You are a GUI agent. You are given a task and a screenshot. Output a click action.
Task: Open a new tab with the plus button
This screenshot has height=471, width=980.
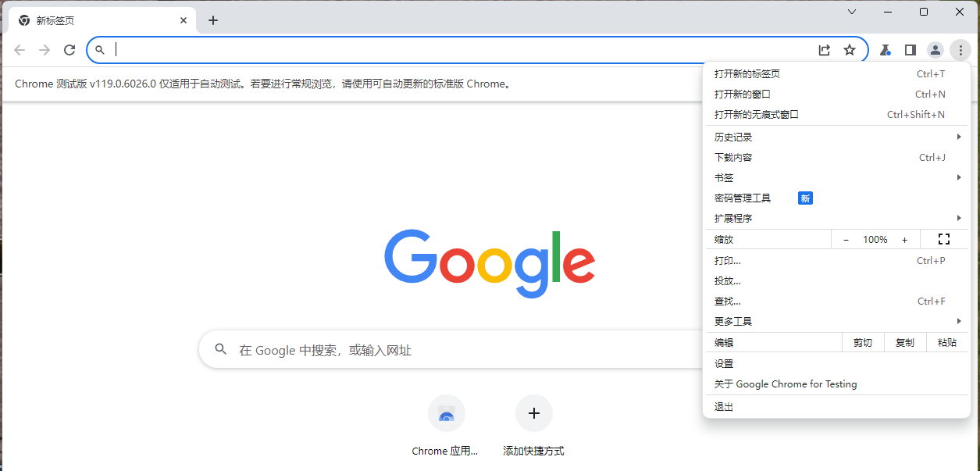pos(213,20)
